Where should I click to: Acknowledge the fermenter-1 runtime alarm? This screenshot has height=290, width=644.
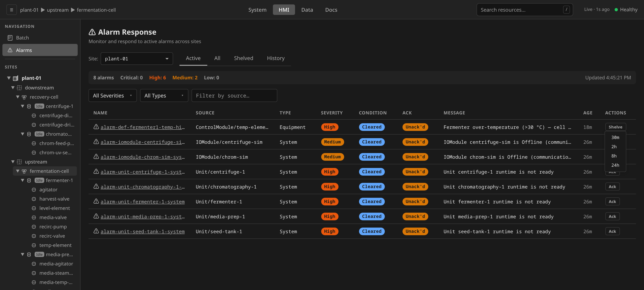click(612, 201)
